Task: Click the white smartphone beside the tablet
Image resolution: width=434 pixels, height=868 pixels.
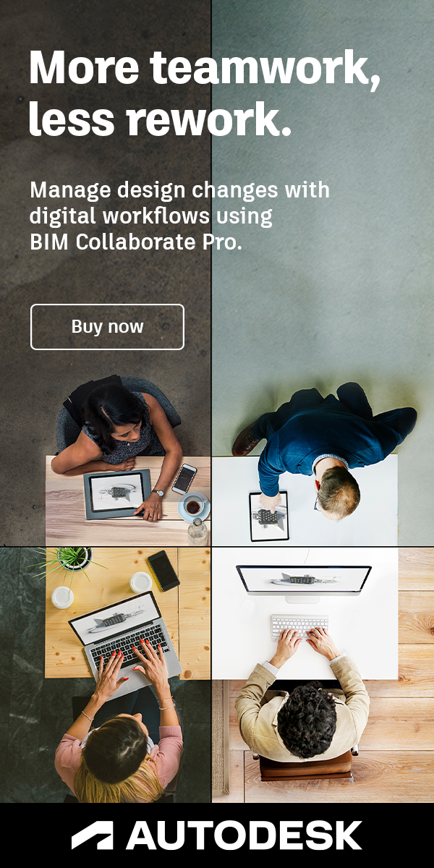Action: (x=184, y=479)
